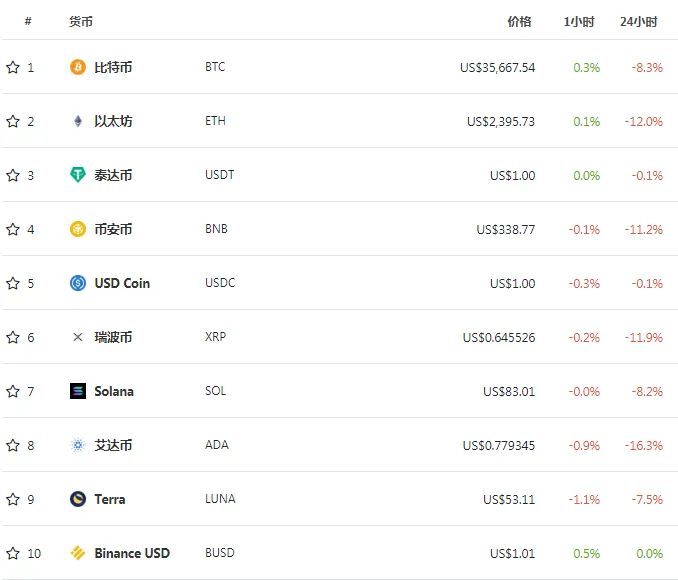Screen dimensions: 678x580
Task: Toggle favorite star for Bitcoin row
Action: [13, 67]
